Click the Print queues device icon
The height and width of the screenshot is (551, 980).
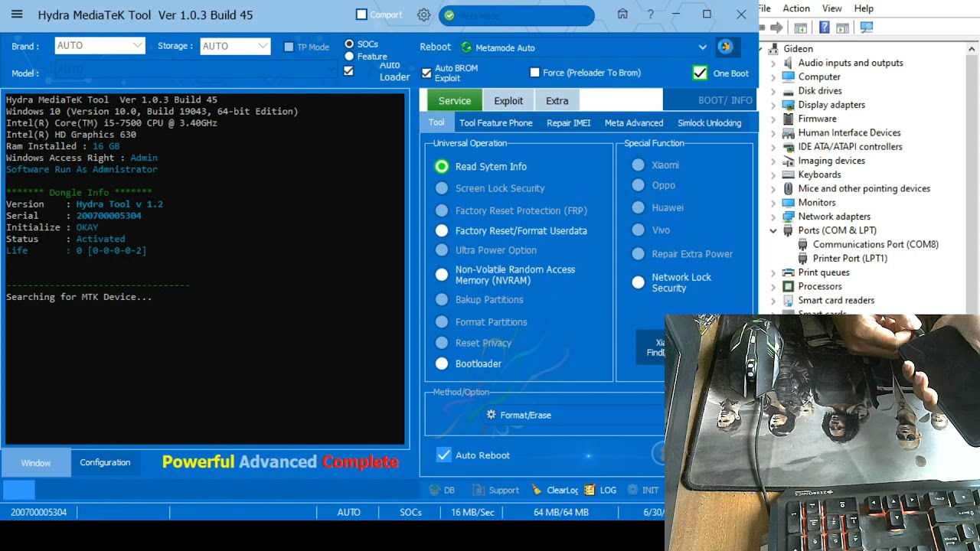pos(788,272)
